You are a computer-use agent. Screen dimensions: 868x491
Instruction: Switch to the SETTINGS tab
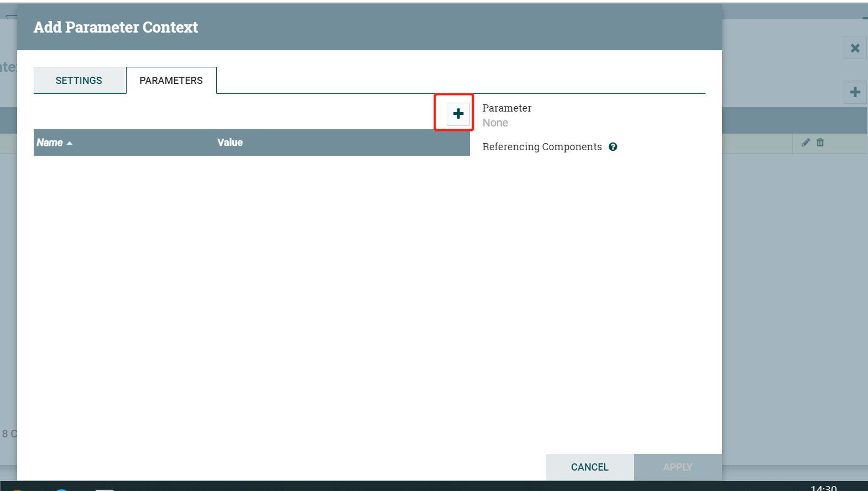(79, 81)
